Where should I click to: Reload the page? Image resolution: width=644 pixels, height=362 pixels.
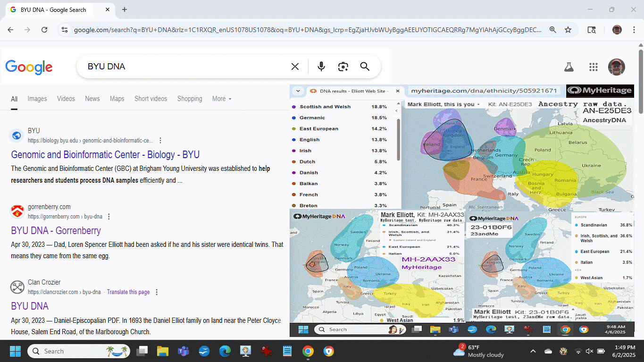[44, 30]
